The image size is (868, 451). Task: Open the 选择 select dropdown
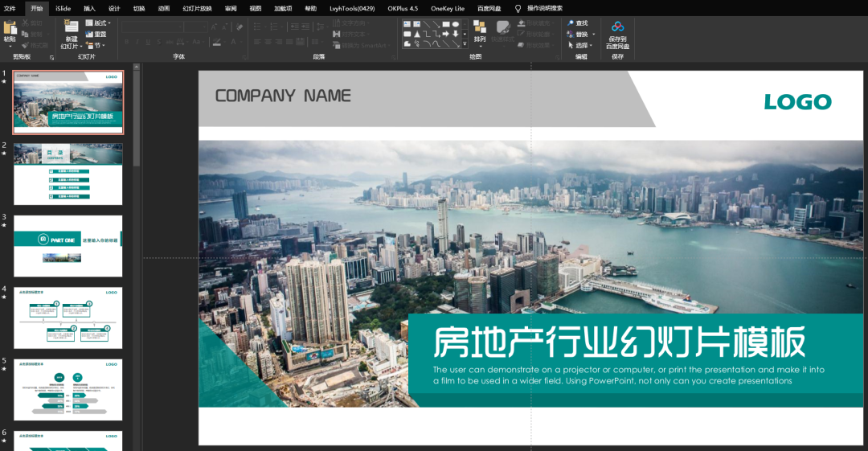pos(579,46)
